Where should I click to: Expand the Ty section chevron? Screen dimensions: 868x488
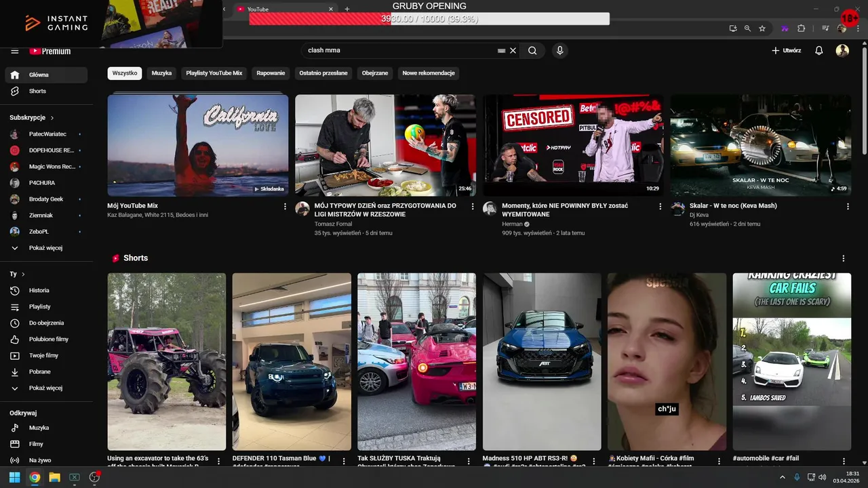23,274
